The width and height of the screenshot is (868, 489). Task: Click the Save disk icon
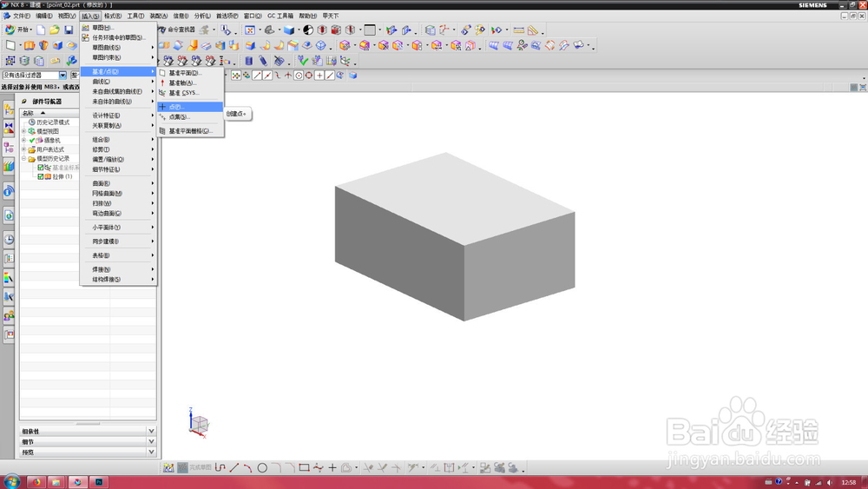click(69, 30)
